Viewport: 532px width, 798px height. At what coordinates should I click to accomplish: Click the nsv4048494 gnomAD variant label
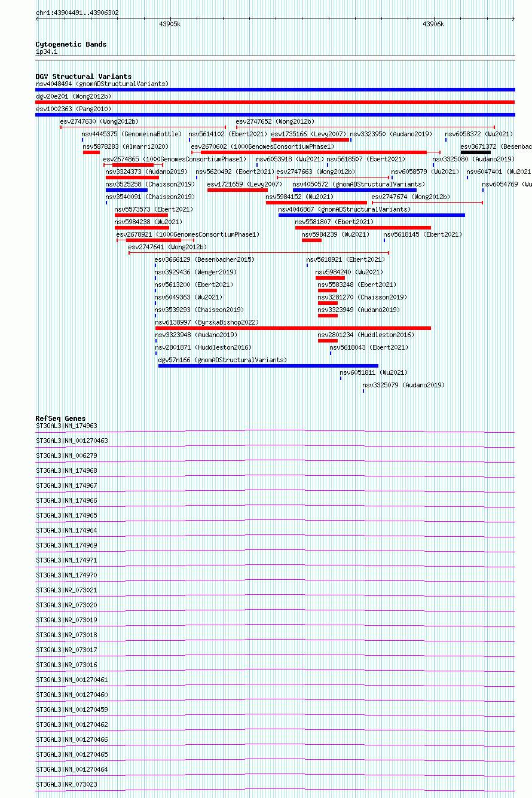coord(102,84)
